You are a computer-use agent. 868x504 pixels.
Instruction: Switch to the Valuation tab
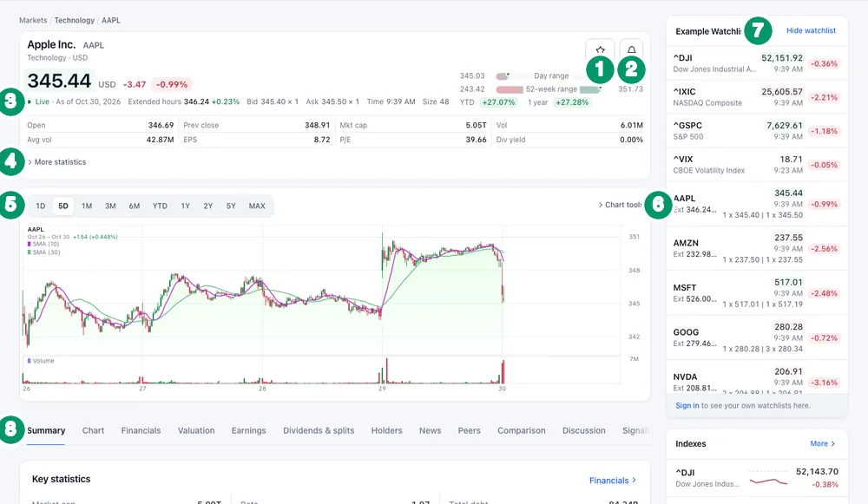[x=196, y=430]
